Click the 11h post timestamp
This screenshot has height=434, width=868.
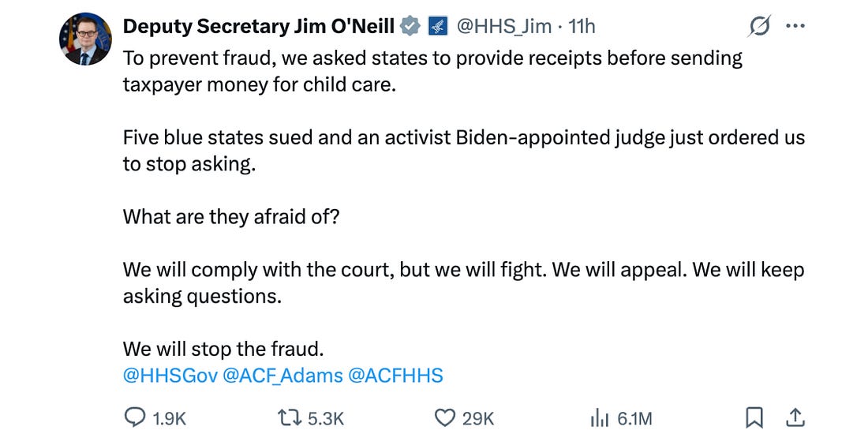click(x=582, y=27)
